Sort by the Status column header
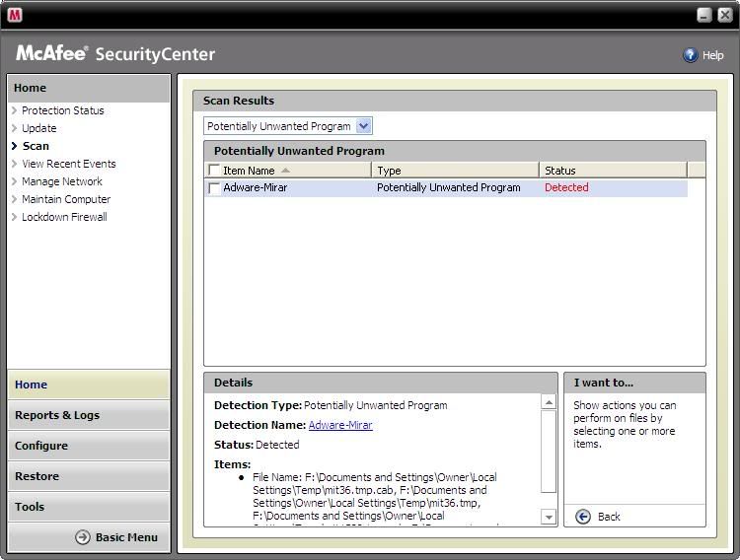The image size is (740, 560). coord(613,171)
